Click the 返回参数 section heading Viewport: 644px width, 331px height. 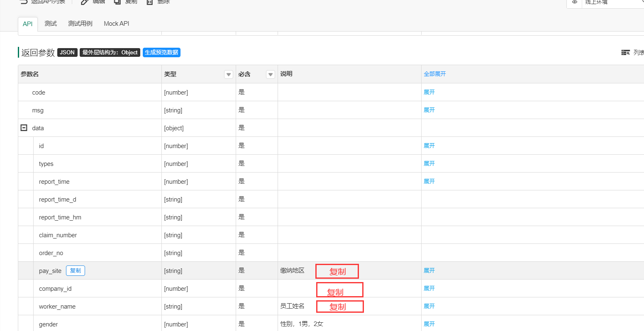[38, 53]
